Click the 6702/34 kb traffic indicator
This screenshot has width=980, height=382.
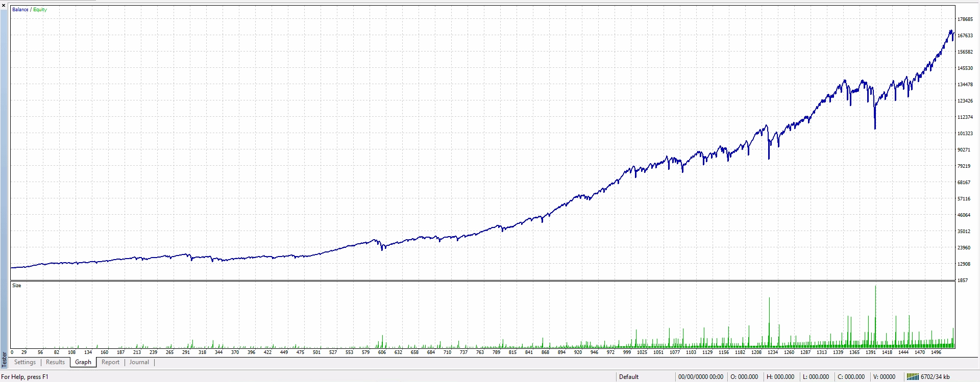935,377
